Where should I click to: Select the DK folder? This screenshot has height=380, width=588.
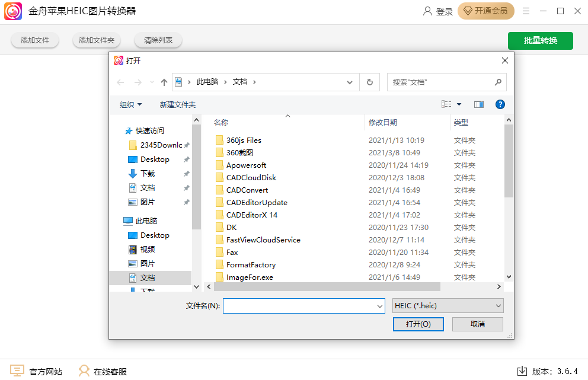click(231, 227)
